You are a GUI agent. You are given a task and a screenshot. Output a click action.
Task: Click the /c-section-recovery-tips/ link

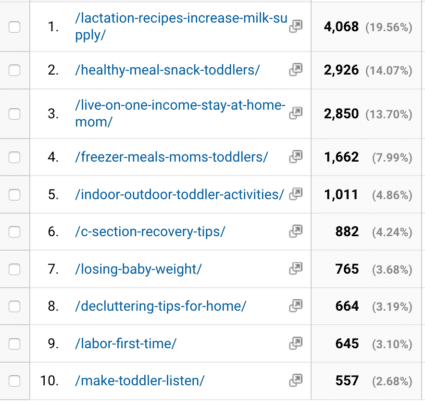150,232
